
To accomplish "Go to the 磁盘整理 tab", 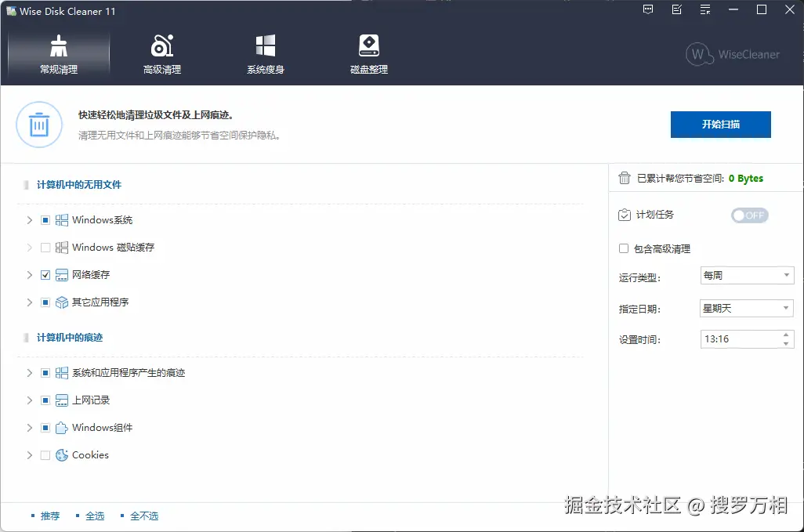I will [x=368, y=54].
